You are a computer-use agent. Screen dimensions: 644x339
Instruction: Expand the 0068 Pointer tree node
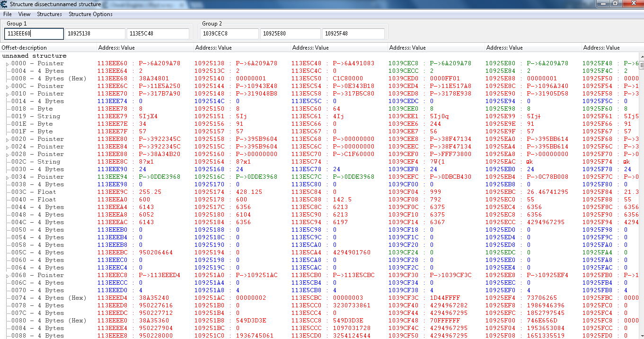7,276
